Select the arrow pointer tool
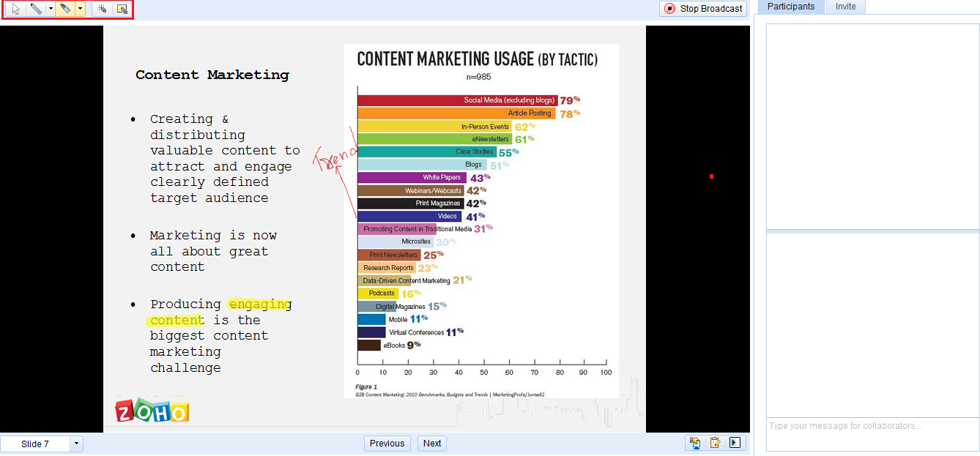Image resolution: width=980 pixels, height=456 pixels. [x=15, y=9]
